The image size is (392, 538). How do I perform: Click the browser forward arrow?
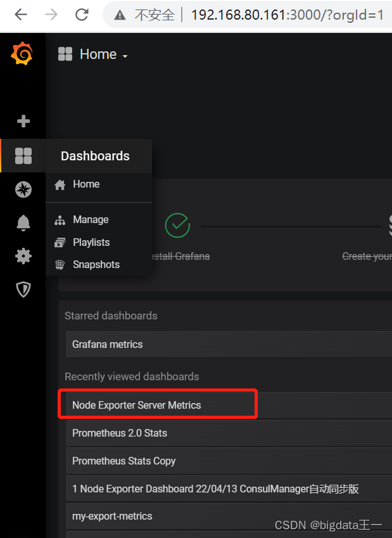(x=51, y=15)
